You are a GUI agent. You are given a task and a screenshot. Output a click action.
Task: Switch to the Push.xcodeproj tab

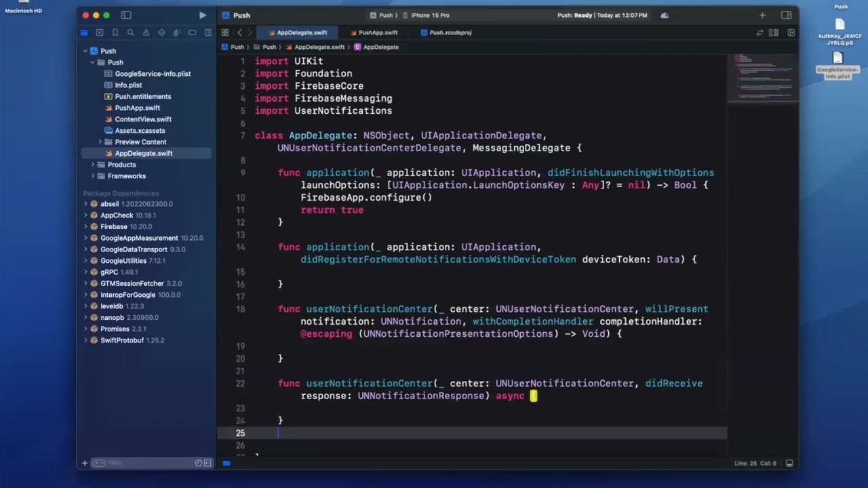[446, 33]
